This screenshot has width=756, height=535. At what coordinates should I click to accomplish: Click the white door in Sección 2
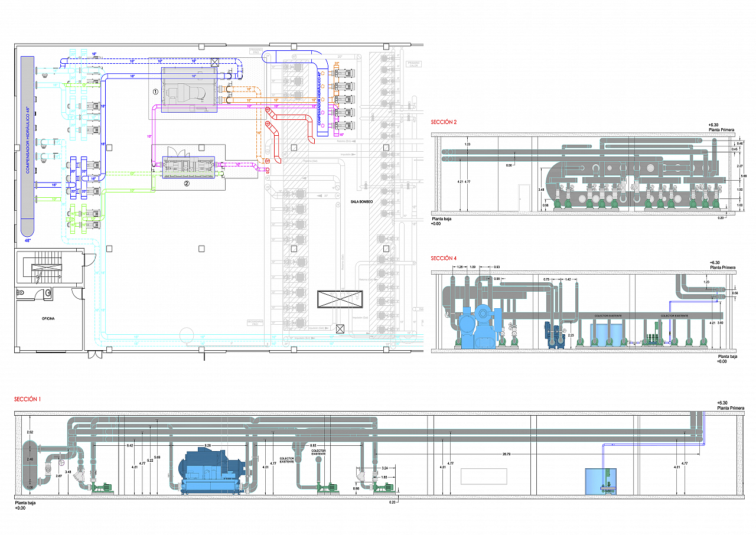tap(524, 197)
